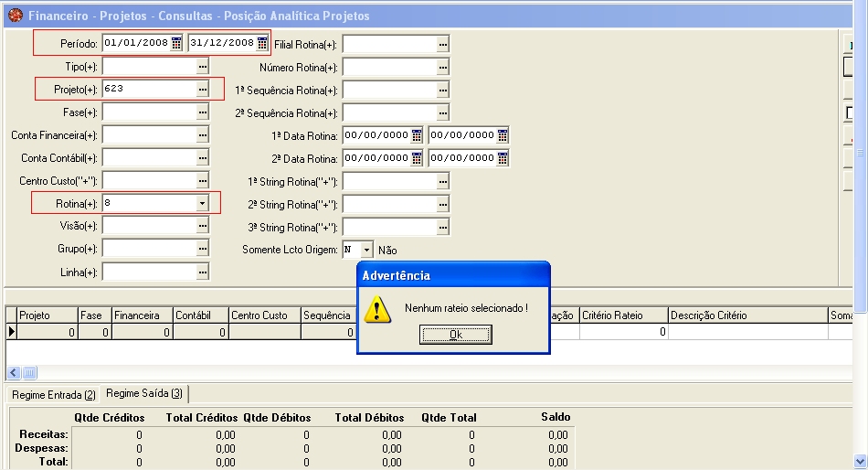Open lookup for 1ª Sequência Rotina(+)
The width and height of the screenshot is (868, 470).
[443, 91]
